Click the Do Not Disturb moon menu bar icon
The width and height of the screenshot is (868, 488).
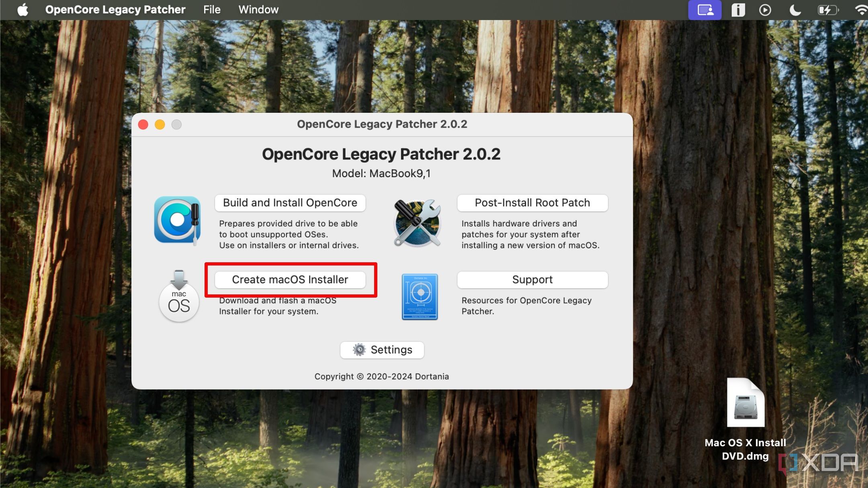pyautogui.click(x=795, y=10)
